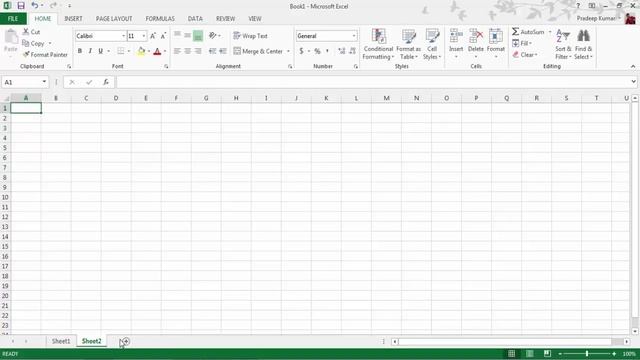Select the Sheet1 worksheet tab

61,341
